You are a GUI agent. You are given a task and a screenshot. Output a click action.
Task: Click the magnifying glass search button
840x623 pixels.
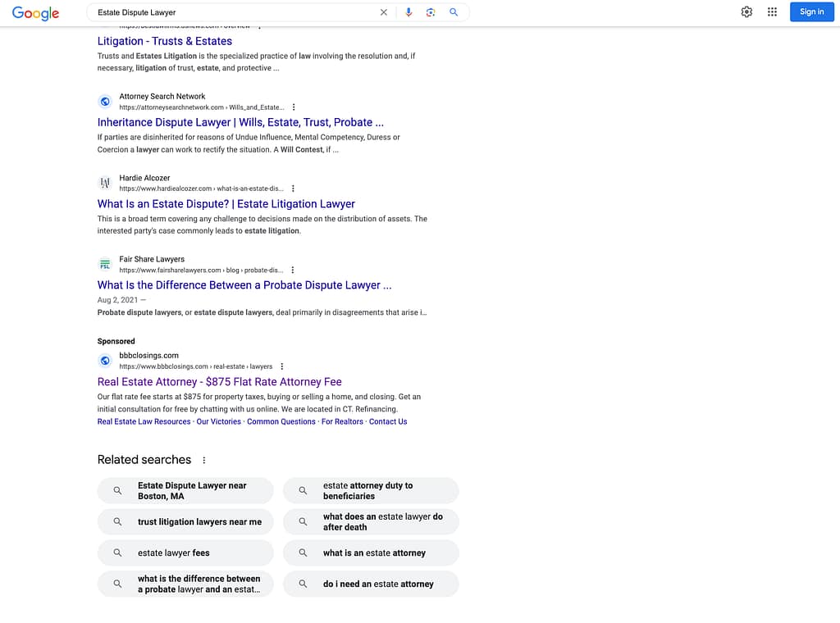(453, 12)
